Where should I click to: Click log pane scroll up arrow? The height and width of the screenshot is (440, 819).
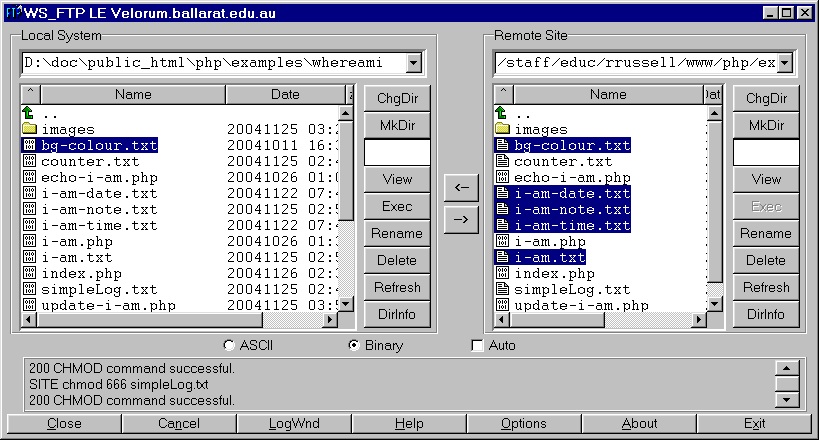coord(787,368)
